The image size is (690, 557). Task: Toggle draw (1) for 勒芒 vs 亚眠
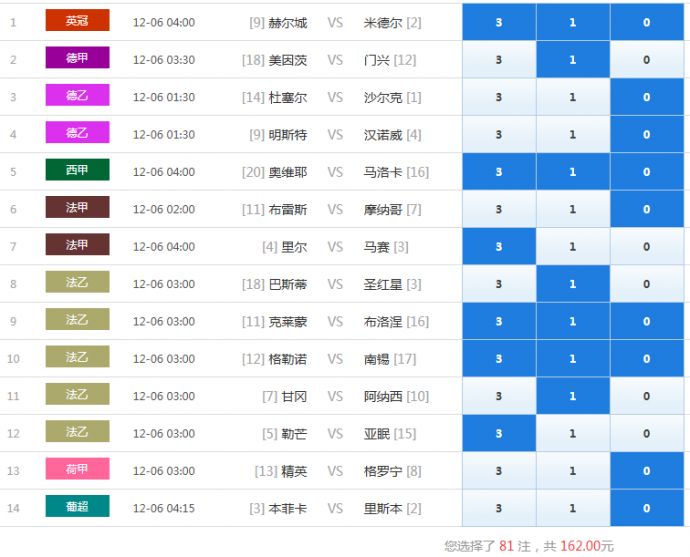click(572, 433)
